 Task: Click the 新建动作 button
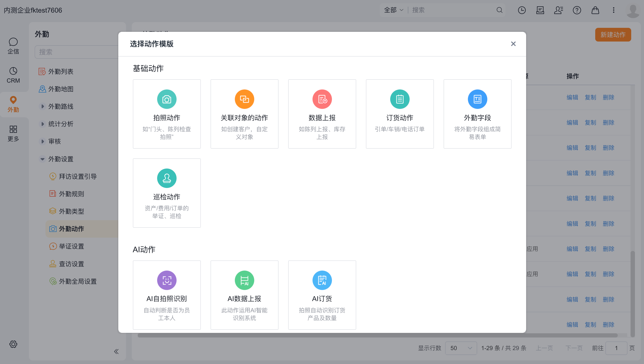(x=613, y=35)
